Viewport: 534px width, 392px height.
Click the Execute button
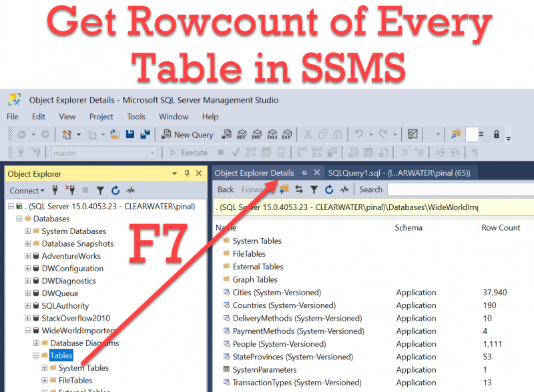coord(189,153)
